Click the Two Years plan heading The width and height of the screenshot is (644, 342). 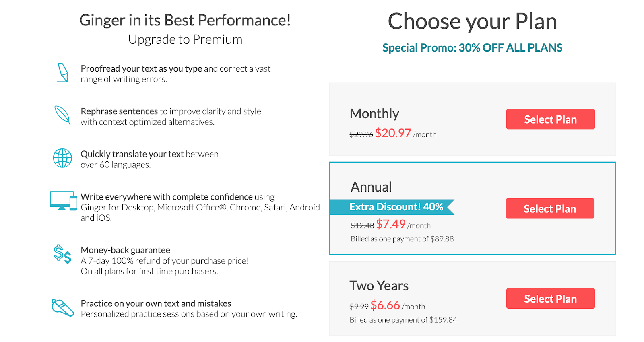click(x=379, y=286)
